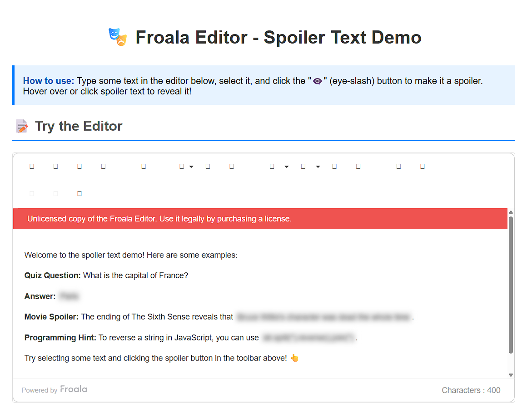Image resolution: width=532 pixels, height=418 pixels.
Task: Click the red icon in the top toolbar row
Action: [x=80, y=167]
